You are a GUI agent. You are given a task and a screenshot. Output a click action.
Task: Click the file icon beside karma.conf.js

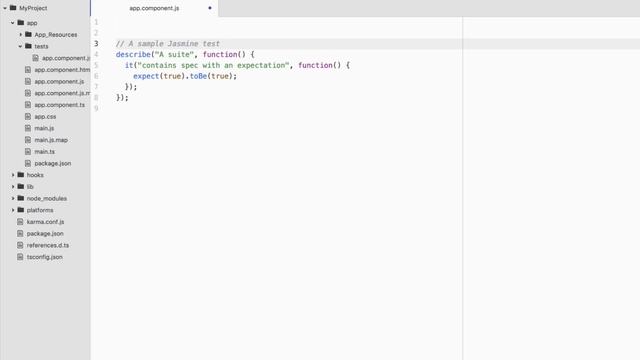click(x=20, y=222)
